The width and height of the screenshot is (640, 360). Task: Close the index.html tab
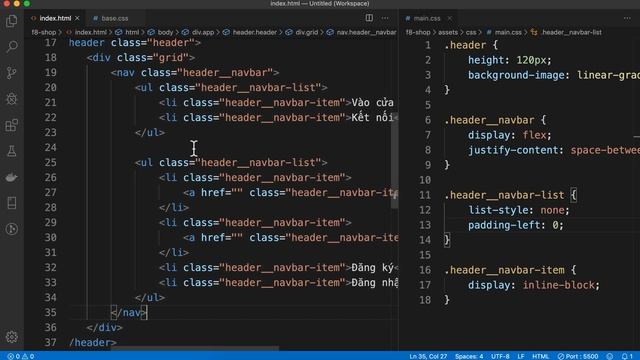point(77,18)
